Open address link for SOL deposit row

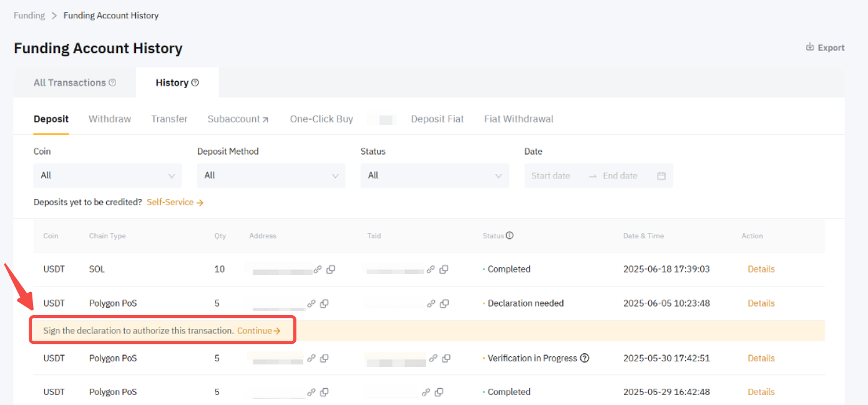pos(318,270)
